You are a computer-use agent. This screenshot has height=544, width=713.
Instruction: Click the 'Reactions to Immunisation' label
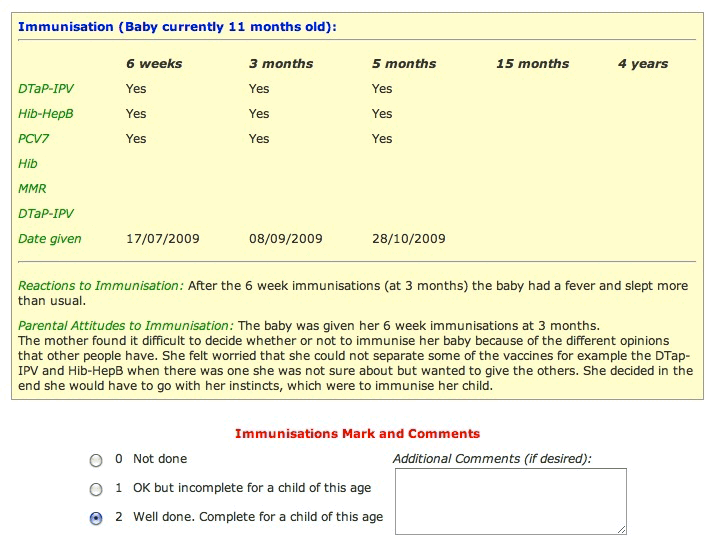coord(100,286)
